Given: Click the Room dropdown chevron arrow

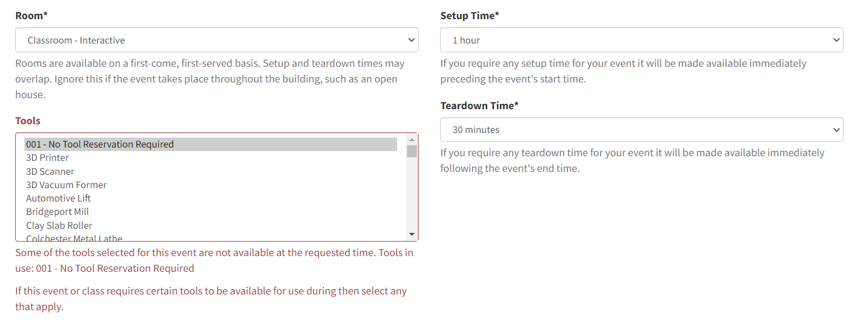Looking at the screenshot, I should pyautogui.click(x=412, y=40).
